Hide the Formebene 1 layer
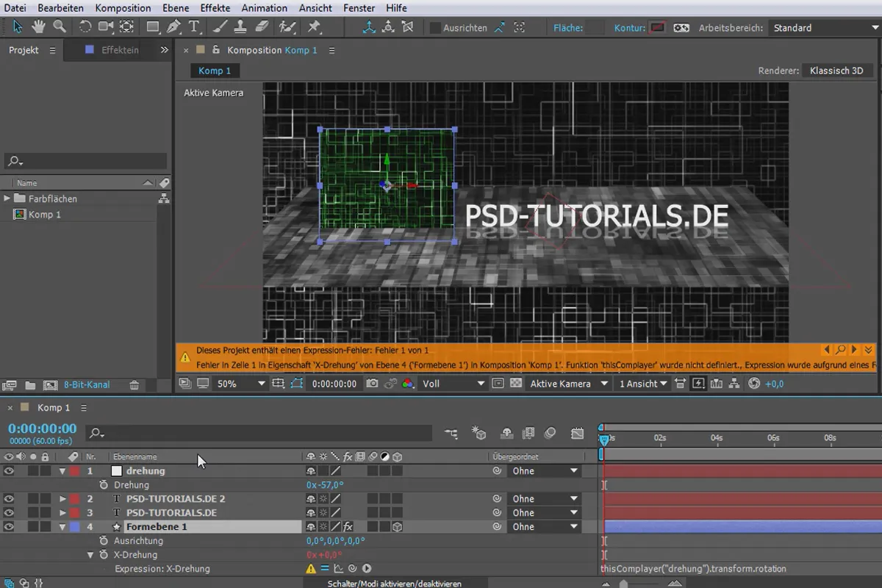The height and width of the screenshot is (588, 882). (9, 527)
